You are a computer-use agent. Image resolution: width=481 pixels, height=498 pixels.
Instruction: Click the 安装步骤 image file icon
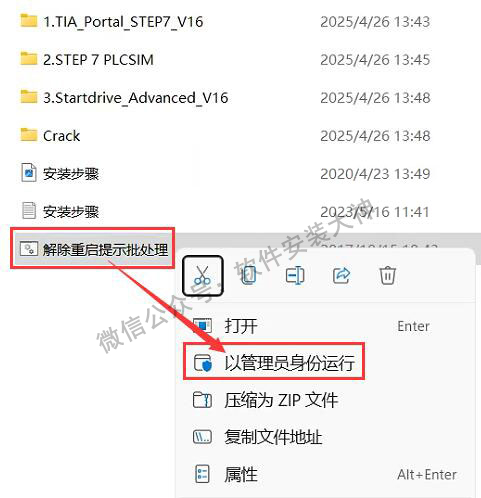click(29, 173)
